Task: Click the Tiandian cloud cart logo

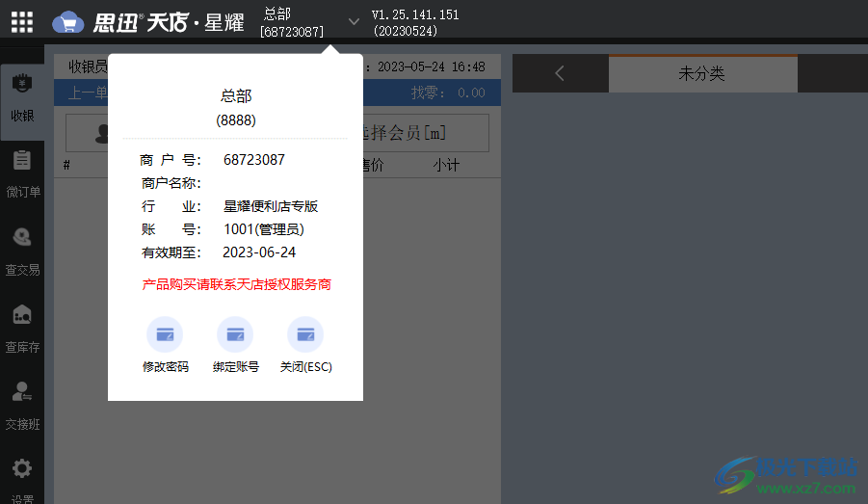Action: tap(68, 23)
